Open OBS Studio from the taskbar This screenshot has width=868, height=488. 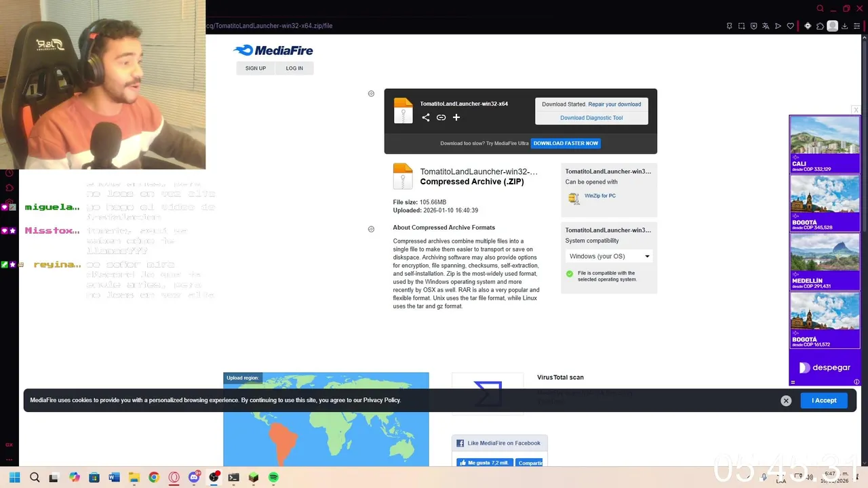(214, 477)
